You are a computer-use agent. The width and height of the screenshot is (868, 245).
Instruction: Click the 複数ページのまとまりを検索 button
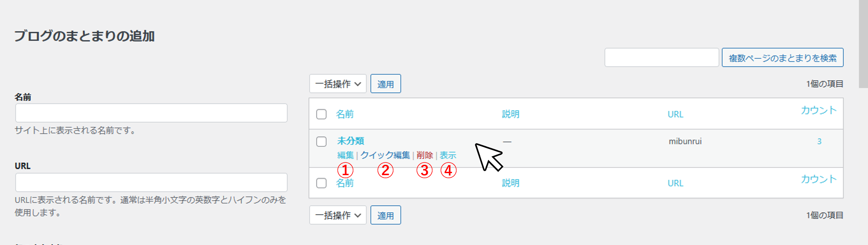coord(783,58)
